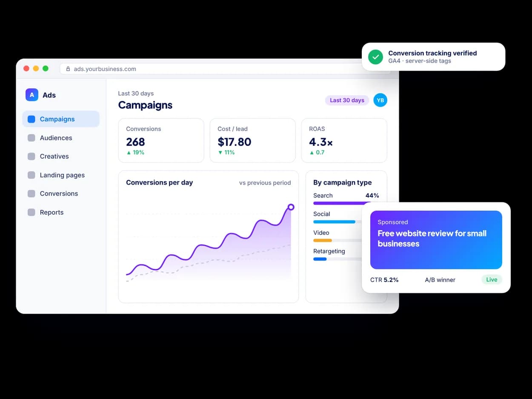Click the 'By campaign type' panel title
The height and width of the screenshot is (399, 532).
[x=343, y=182]
